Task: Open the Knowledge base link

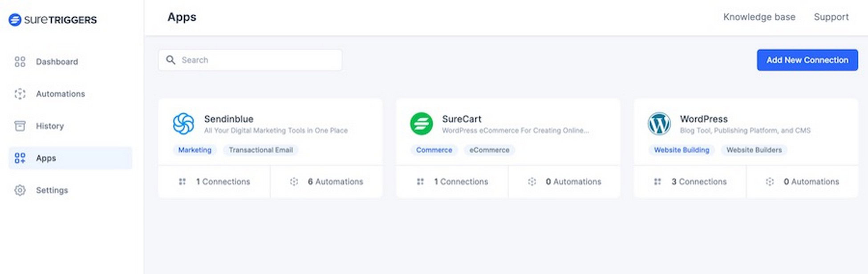Action: pos(759,17)
